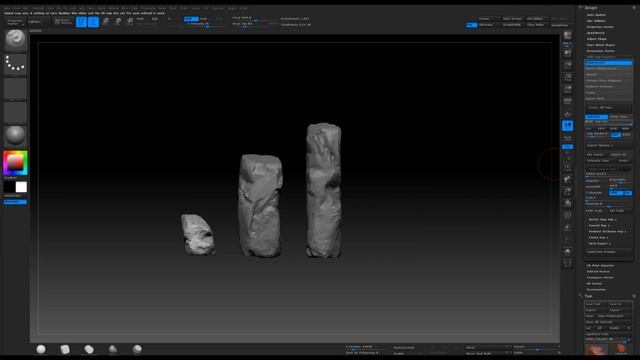Click the Quick Sketch icon
The height and width of the screenshot is (360, 640).
pos(63,21)
